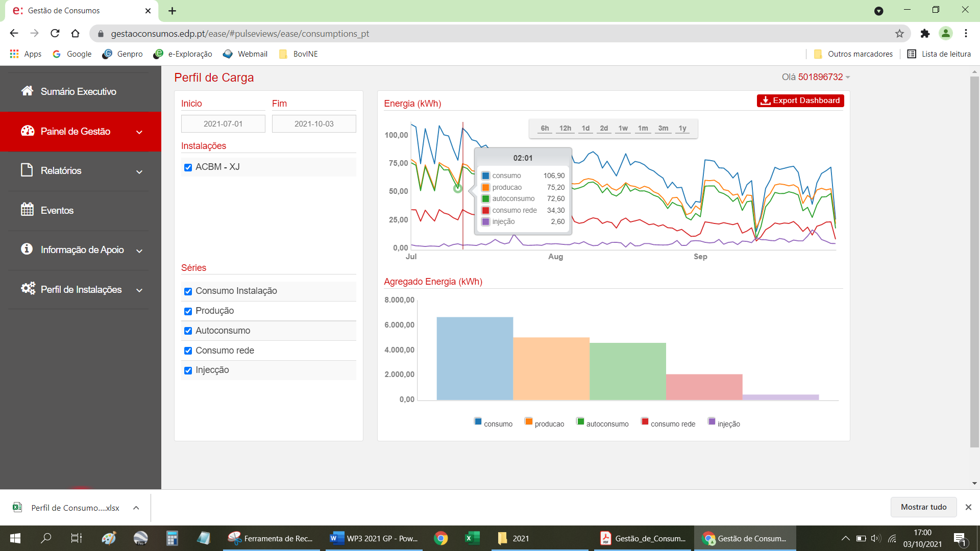Image resolution: width=980 pixels, height=551 pixels.
Task: Open the browser home page icon
Action: click(76, 34)
